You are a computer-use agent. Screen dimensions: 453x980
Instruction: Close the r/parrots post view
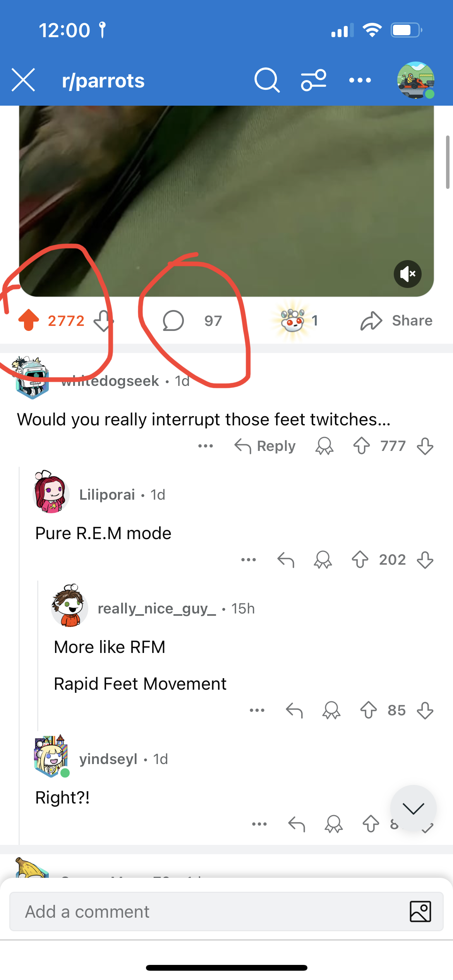24,80
